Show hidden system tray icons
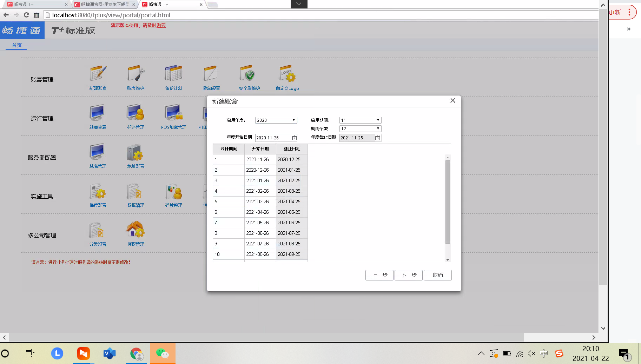 point(481,353)
